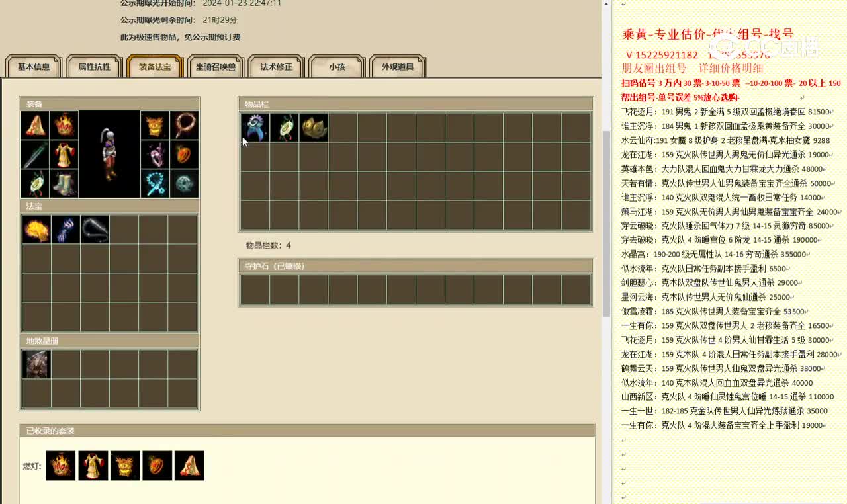Select the purple ornament in 装备 slots
The width and height of the screenshot is (847, 504).
(x=155, y=154)
